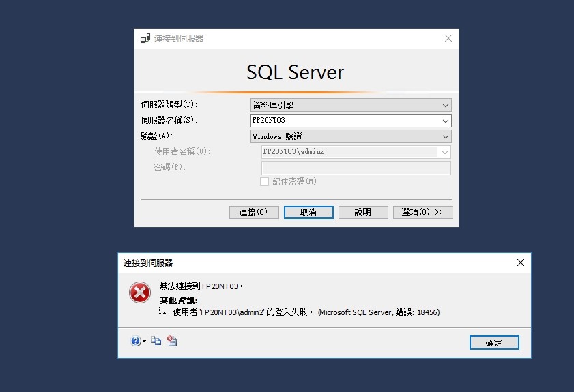Expand the server name FP20NT03 dropdown arrow
The height and width of the screenshot is (392, 574).
(x=446, y=121)
